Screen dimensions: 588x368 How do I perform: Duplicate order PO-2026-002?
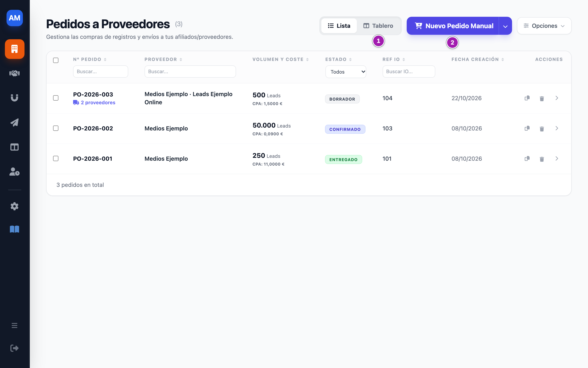click(x=527, y=128)
